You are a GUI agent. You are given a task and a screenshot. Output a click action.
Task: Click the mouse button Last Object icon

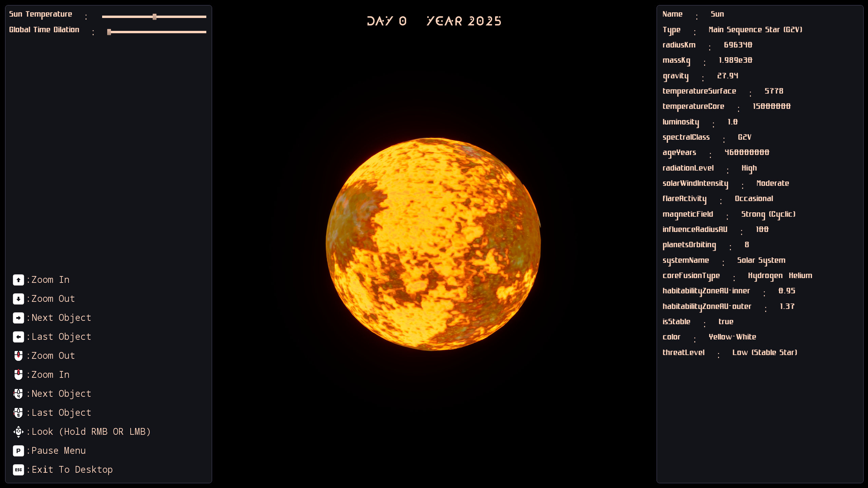(x=18, y=413)
